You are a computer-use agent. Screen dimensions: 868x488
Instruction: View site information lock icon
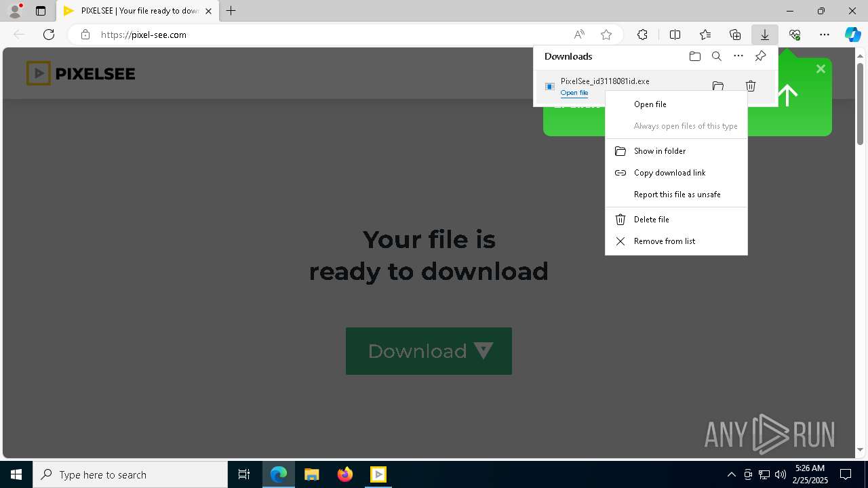click(85, 35)
